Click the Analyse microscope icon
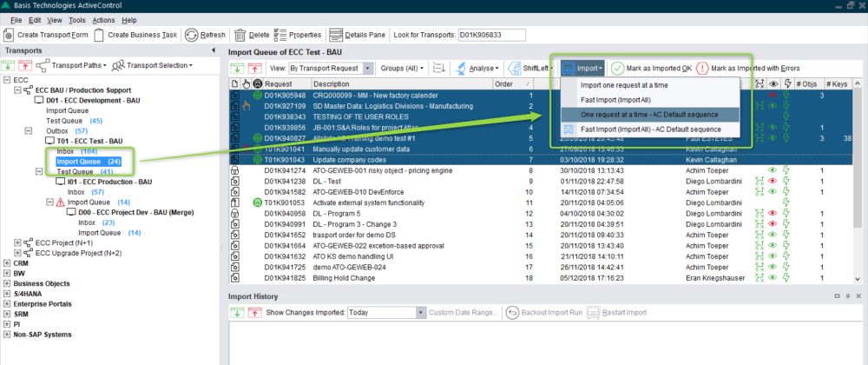This screenshot has width=868, height=365. point(461,68)
